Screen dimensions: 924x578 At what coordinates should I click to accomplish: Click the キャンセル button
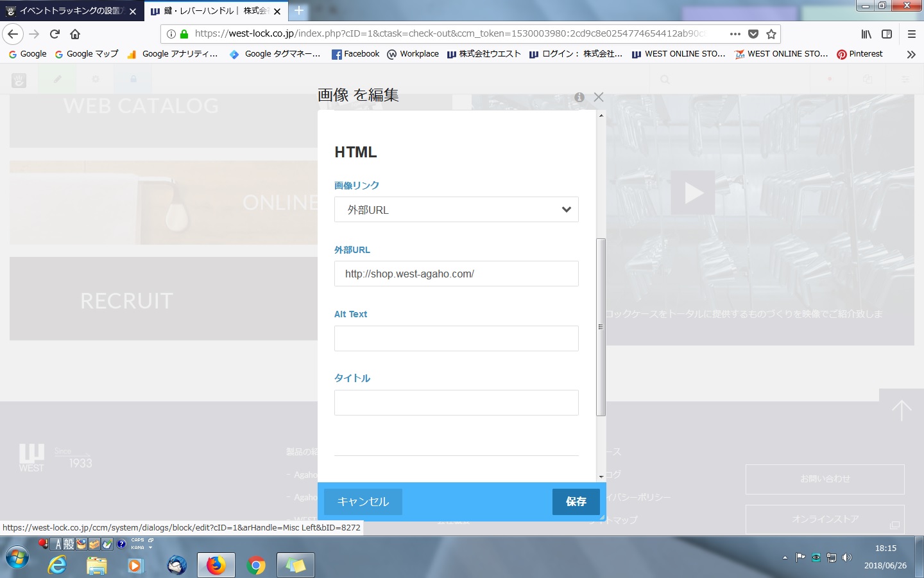coord(363,502)
